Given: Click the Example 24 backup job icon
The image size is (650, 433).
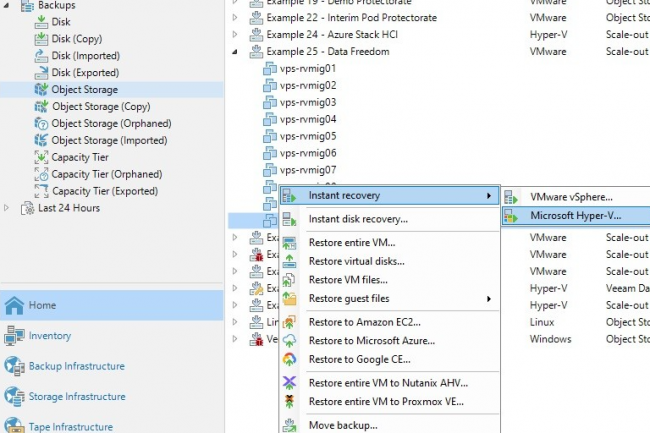Looking at the screenshot, I should [x=256, y=35].
